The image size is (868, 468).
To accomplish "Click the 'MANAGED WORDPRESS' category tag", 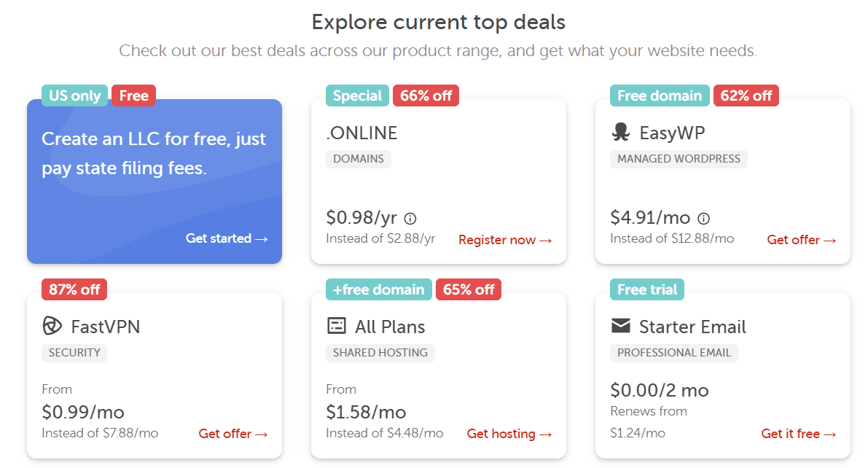I will click(x=679, y=159).
